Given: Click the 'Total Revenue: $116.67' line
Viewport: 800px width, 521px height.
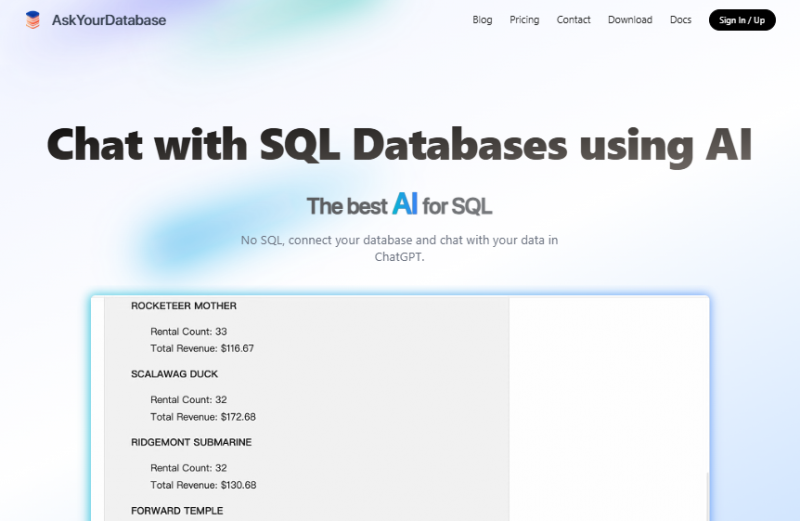Looking at the screenshot, I should point(202,348).
